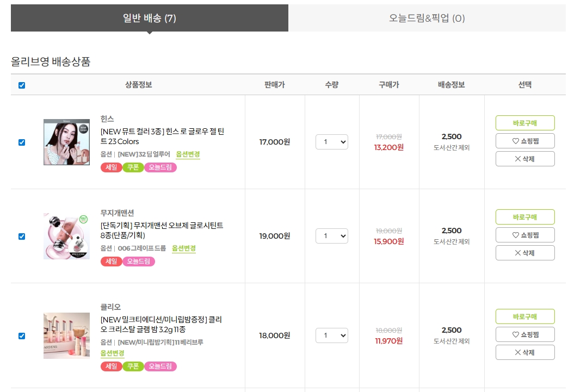Delete the Hince tint with X 삭제
Image resolution: width=568 pixels, height=392 pixels.
(525, 159)
